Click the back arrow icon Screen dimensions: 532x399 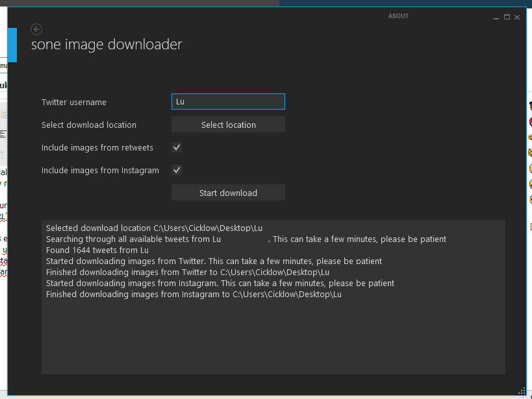(36, 29)
